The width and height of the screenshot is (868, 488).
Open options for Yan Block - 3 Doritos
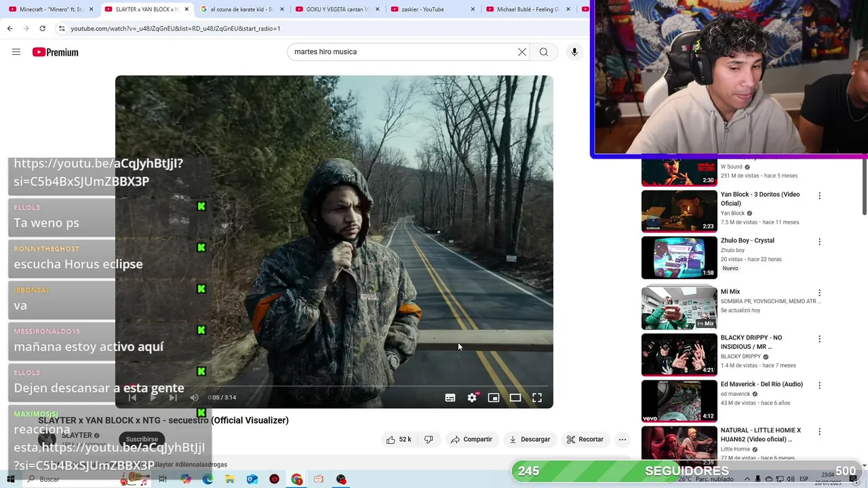(x=819, y=196)
